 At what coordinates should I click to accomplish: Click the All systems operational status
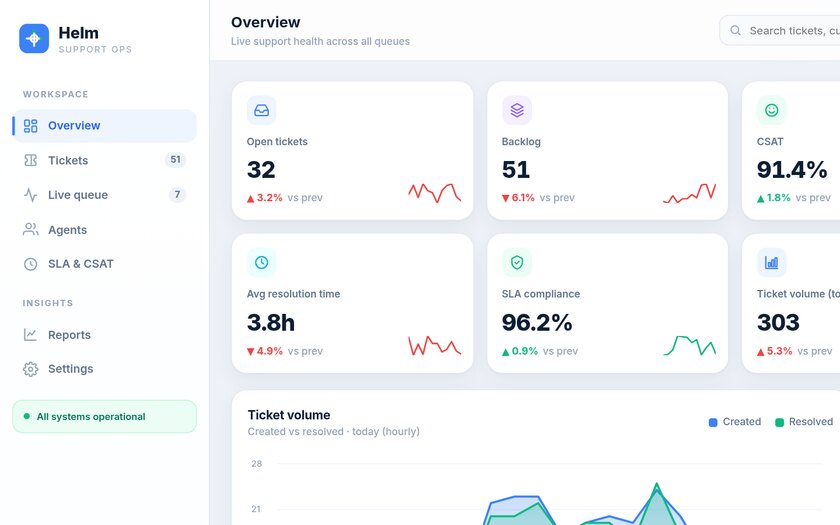[104, 417]
